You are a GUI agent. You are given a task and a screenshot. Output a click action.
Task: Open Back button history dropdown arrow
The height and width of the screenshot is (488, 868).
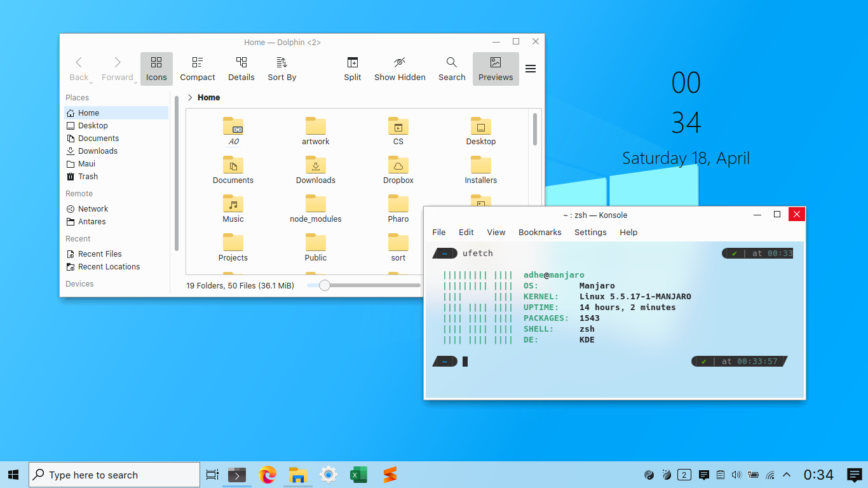coord(92,82)
